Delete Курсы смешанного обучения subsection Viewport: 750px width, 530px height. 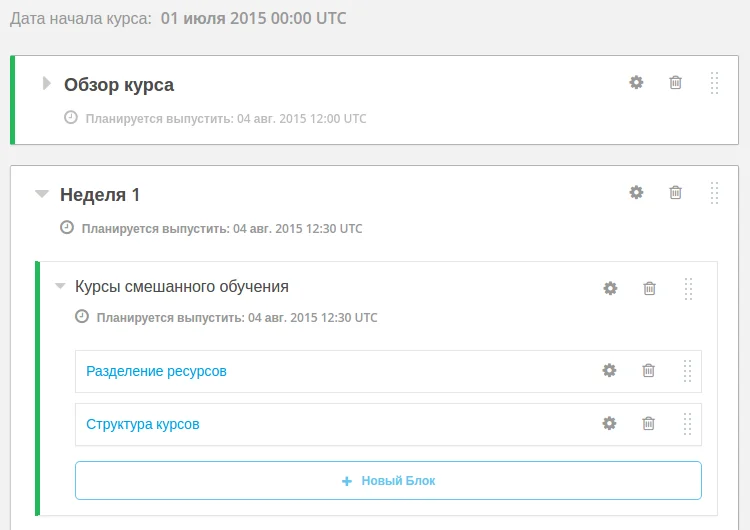coord(649,288)
